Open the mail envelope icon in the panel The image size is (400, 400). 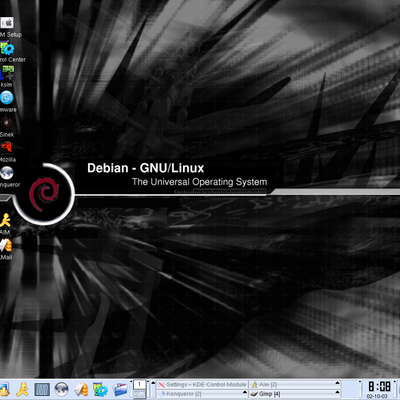(81, 389)
